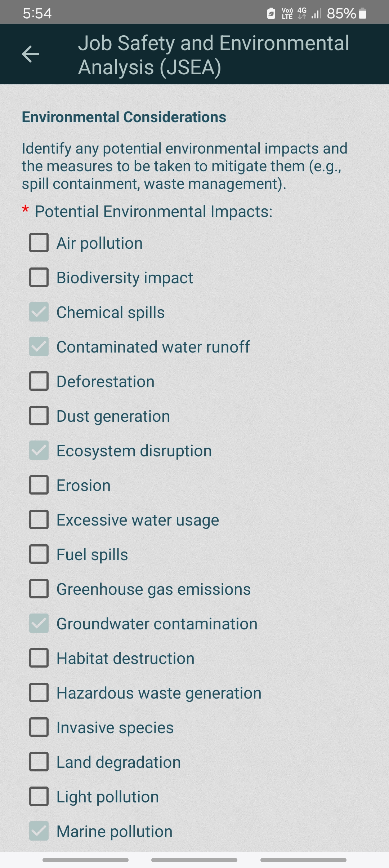The width and height of the screenshot is (389, 868).
Task: Untick Ecosystem disruption checkbox
Action: pyautogui.click(x=39, y=450)
